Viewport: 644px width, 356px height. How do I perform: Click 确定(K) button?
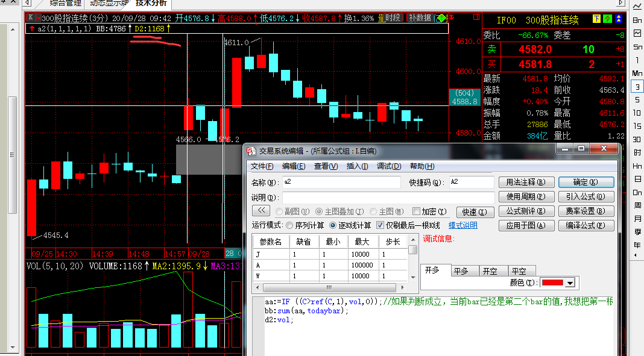(586, 182)
